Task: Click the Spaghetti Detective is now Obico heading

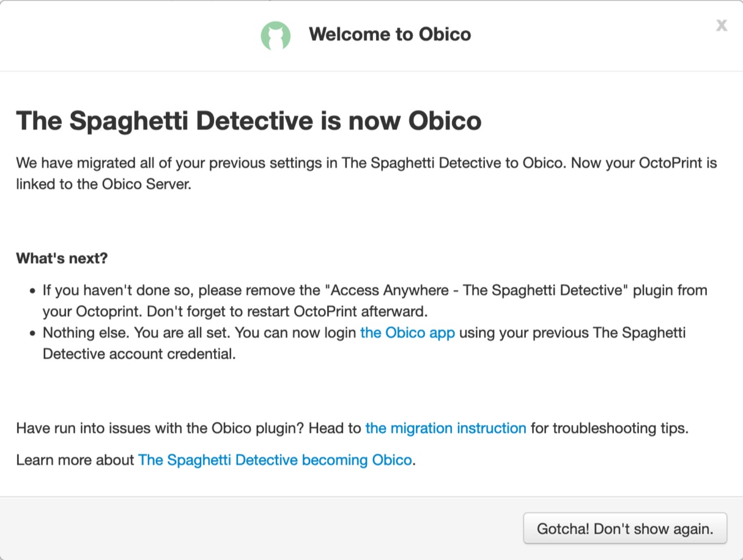Action: pyautogui.click(x=248, y=120)
